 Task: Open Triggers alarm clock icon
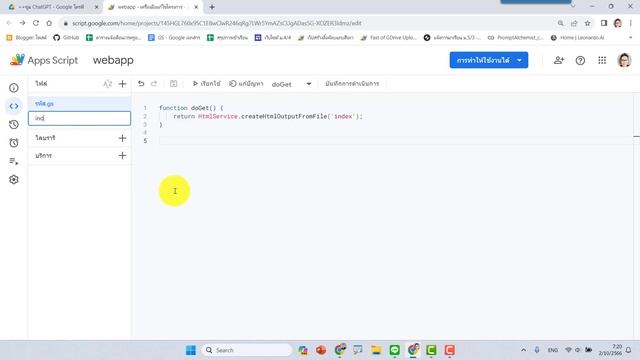(x=14, y=143)
